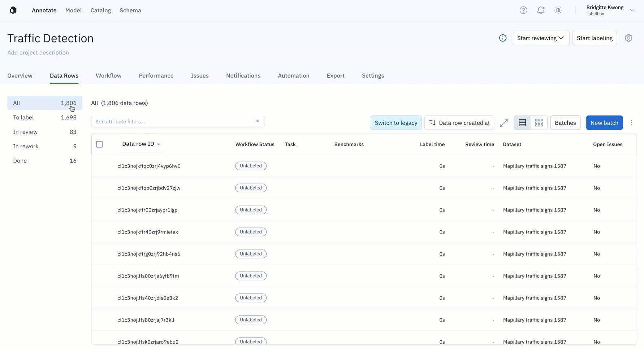This screenshot has width=644, height=349.
Task: Open the three-dot more options menu
Action: pos(631,123)
